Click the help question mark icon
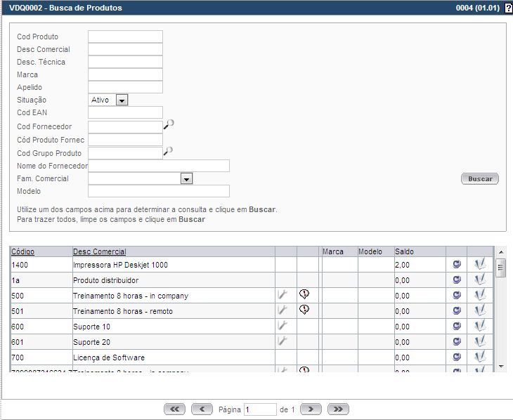This screenshot has height=420, width=513. (x=508, y=8)
